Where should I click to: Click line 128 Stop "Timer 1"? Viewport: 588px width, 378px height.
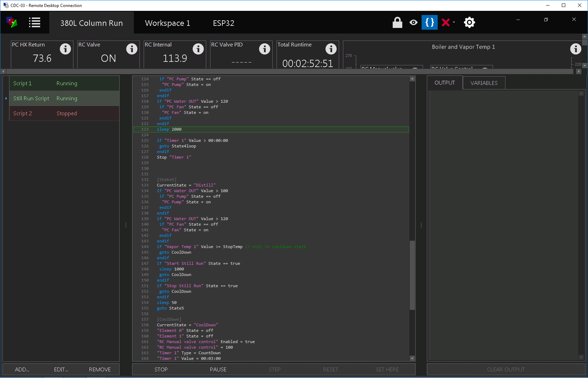point(174,157)
